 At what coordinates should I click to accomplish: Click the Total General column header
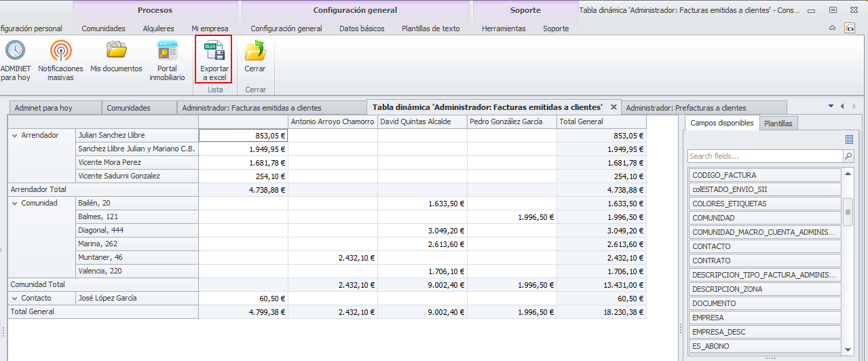601,122
